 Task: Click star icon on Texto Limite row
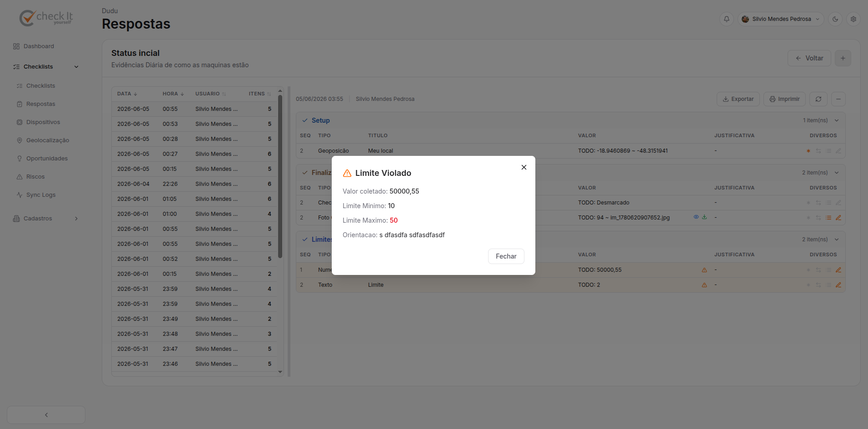808,285
